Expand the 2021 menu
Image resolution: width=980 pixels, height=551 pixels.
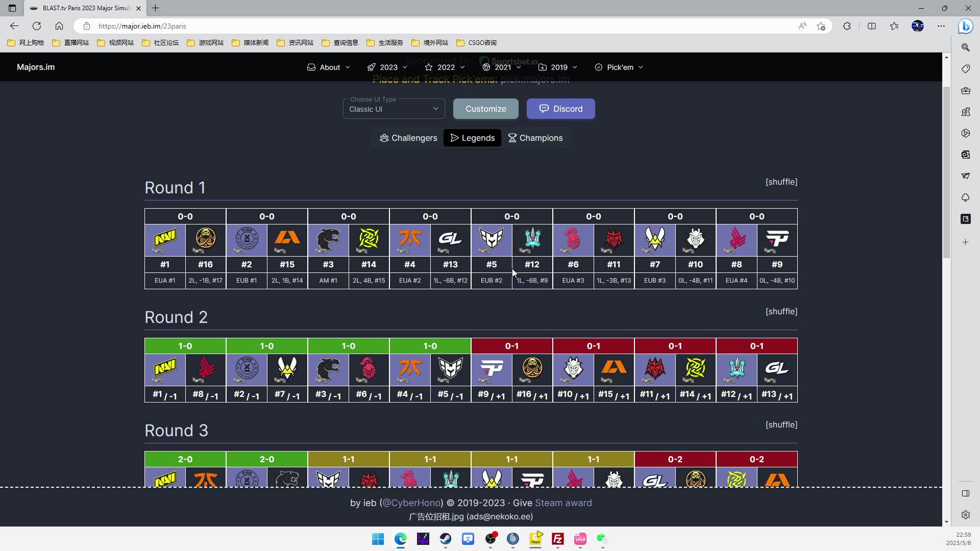coord(502,67)
